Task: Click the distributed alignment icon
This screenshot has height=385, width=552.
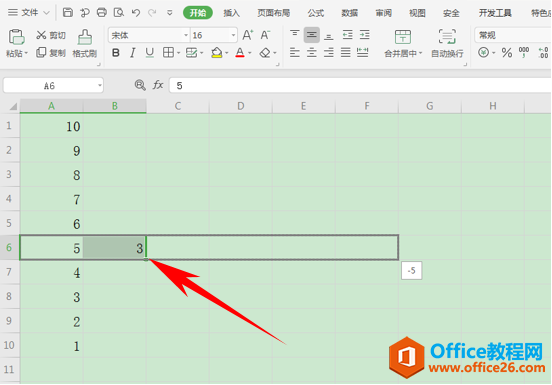Action: 363,53
